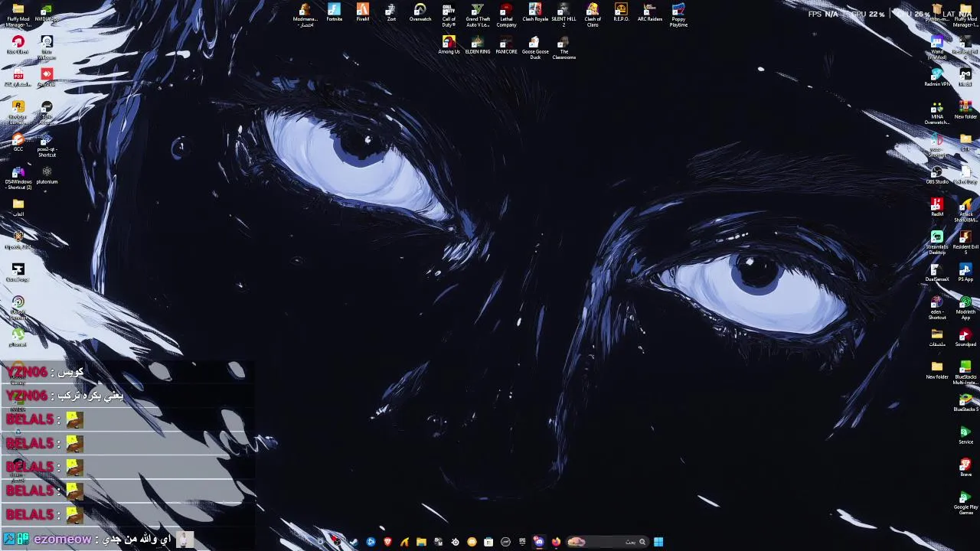Open the Clash Royale shortcut
This screenshot has width=980, height=551.
(535, 13)
